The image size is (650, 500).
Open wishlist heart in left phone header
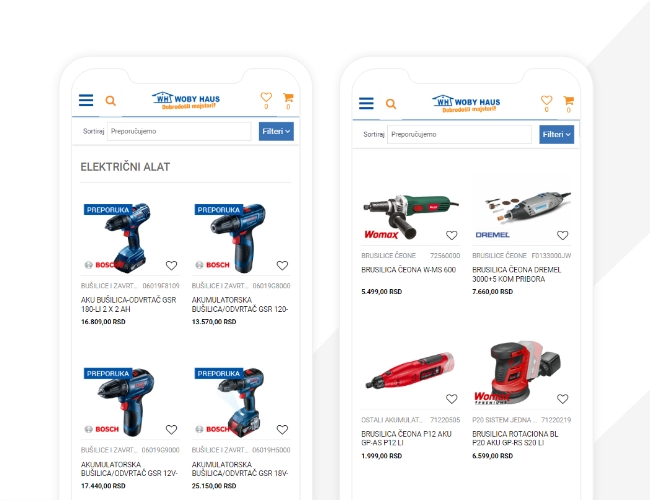pyautogui.click(x=266, y=97)
